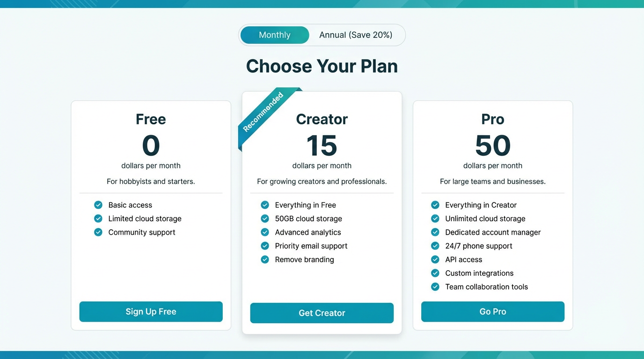This screenshot has width=644, height=359.
Task: Click the Pro plan heading
Action: point(492,119)
